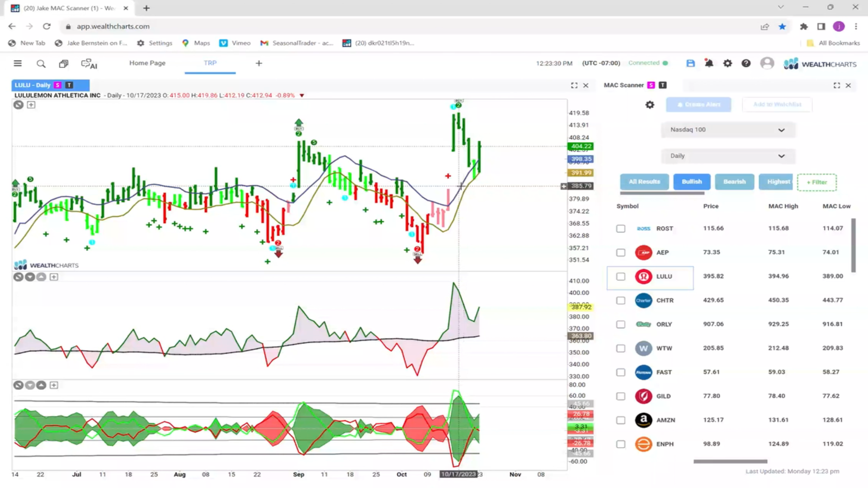Move the bottom oscillator pane up
This screenshot has height=488, width=868.
(41, 385)
